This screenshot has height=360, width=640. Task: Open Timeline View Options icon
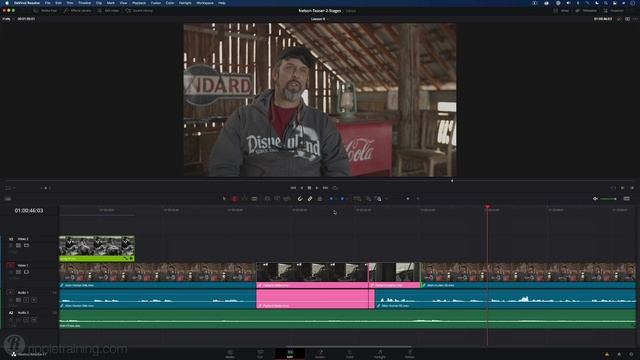coord(8,199)
